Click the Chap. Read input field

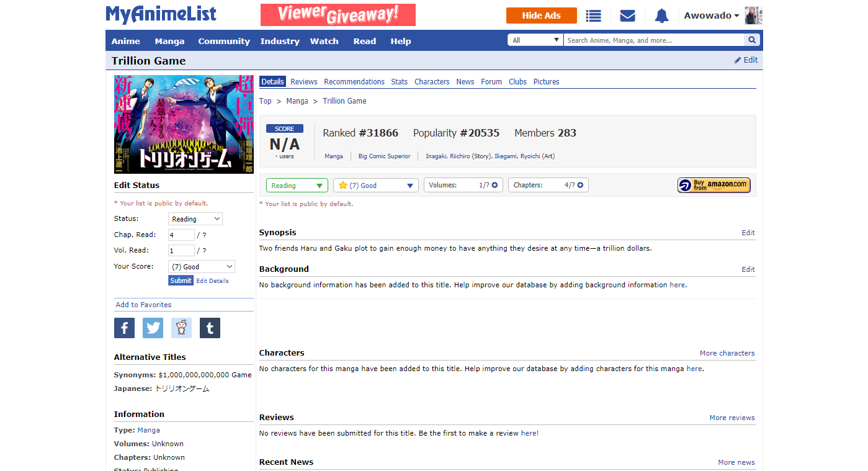[x=181, y=235]
